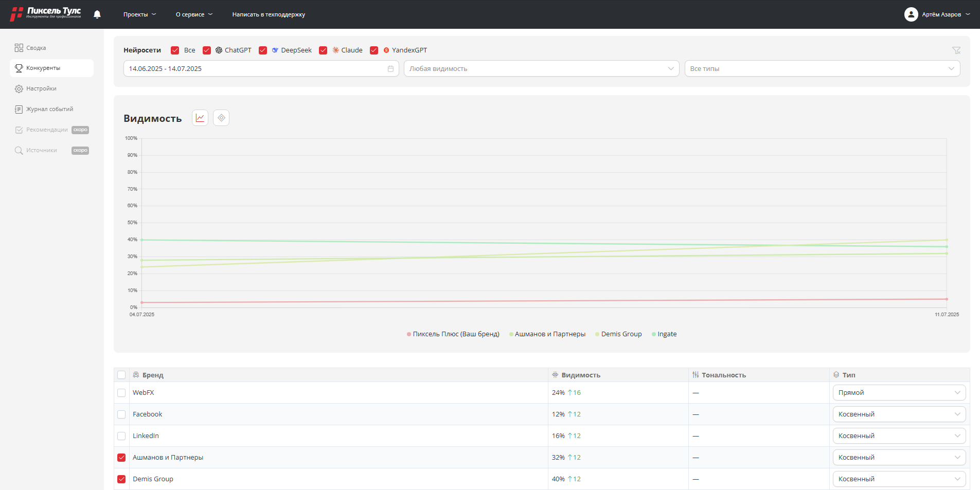Open the type dropdown for Facebook

pos(899,414)
